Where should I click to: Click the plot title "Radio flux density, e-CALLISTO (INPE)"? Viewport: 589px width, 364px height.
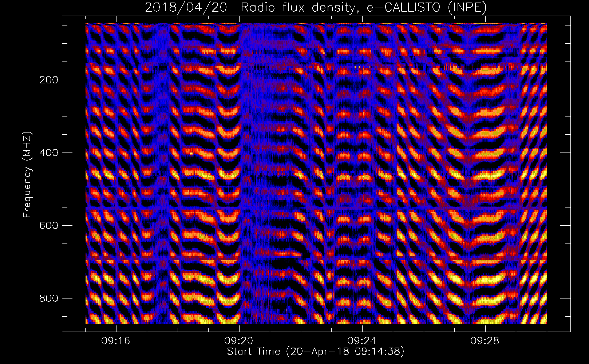364,8
